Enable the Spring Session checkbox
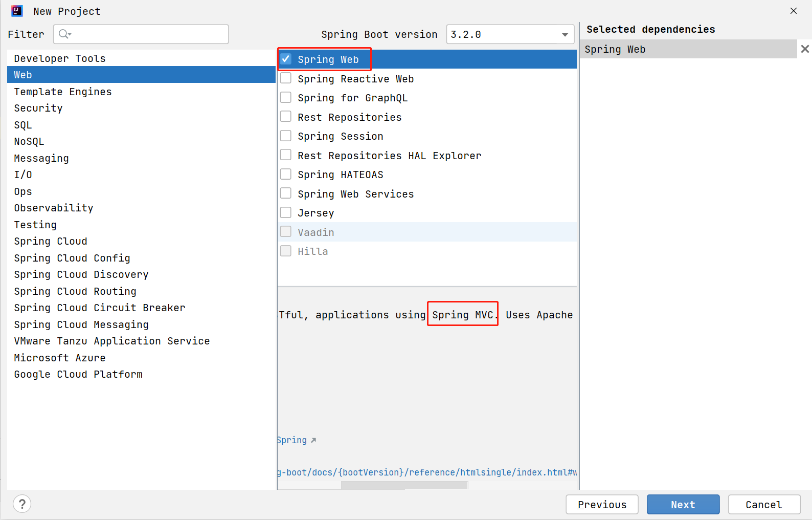This screenshot has height=520, width=812. coord(286,136)
